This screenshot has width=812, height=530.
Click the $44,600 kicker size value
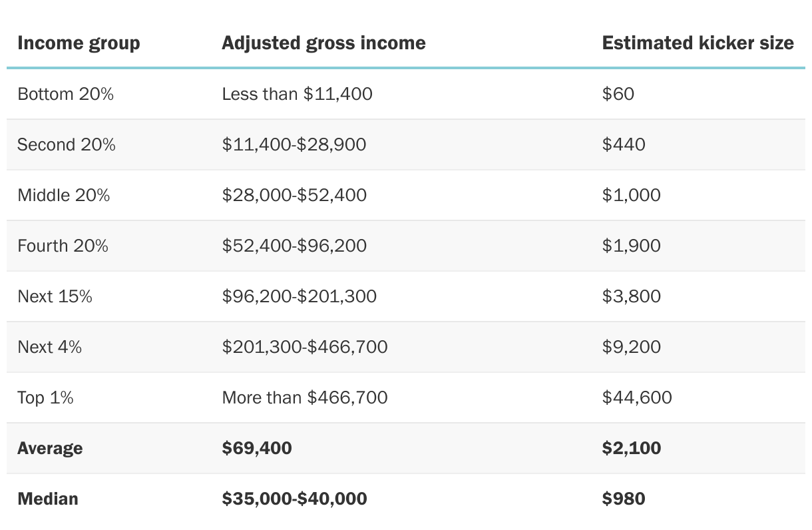coord(637,398)
